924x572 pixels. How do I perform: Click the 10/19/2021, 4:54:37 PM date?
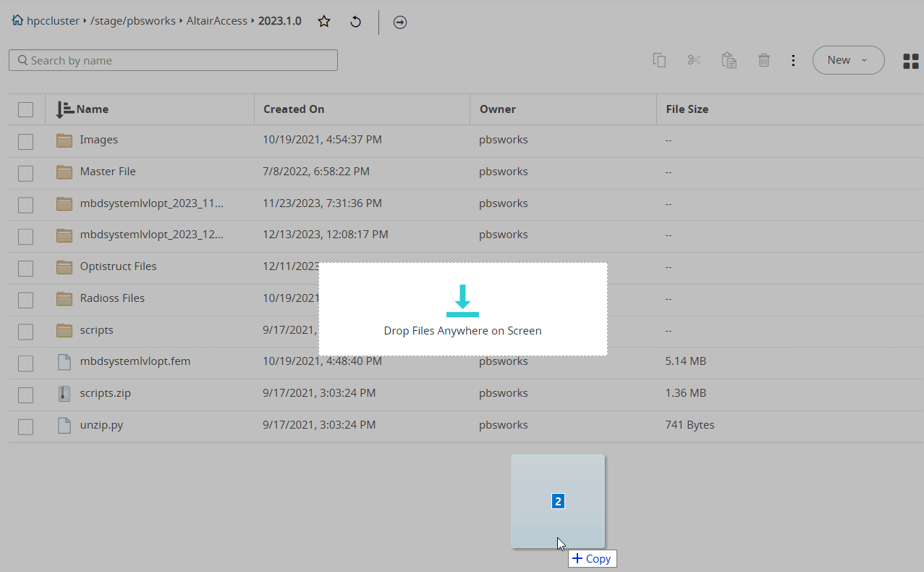point(323,140)
